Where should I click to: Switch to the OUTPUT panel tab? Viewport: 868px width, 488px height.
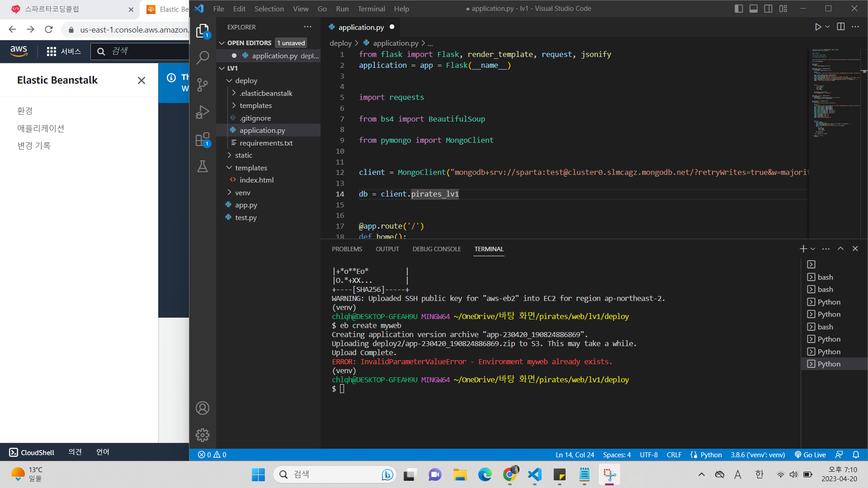coord(387,249)
